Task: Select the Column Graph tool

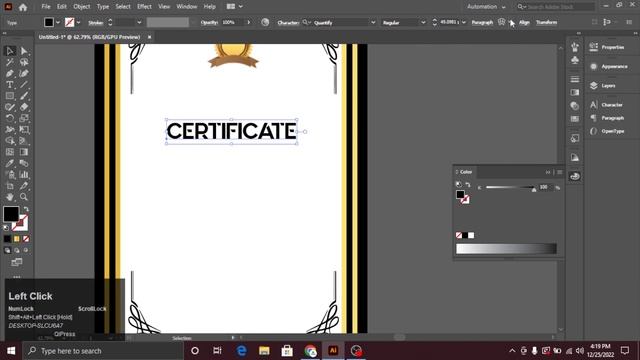Action: coord(24,175)
